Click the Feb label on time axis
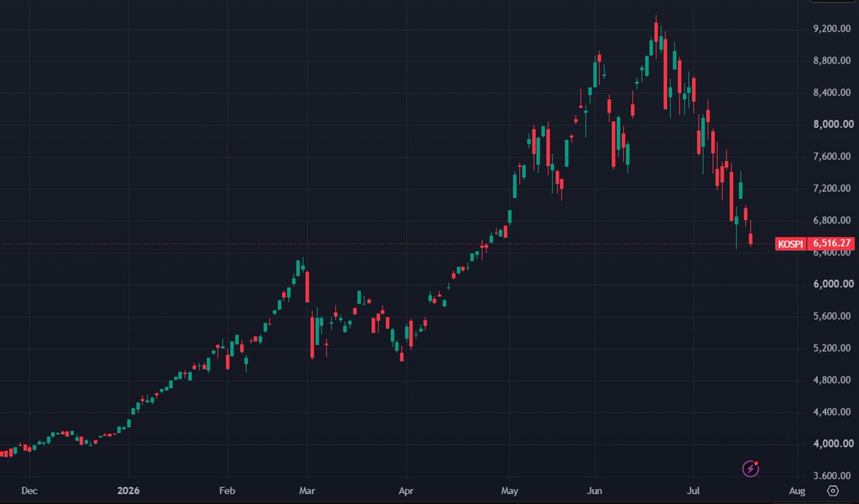Viewport: 859px width, 504px height. point(227,491)
